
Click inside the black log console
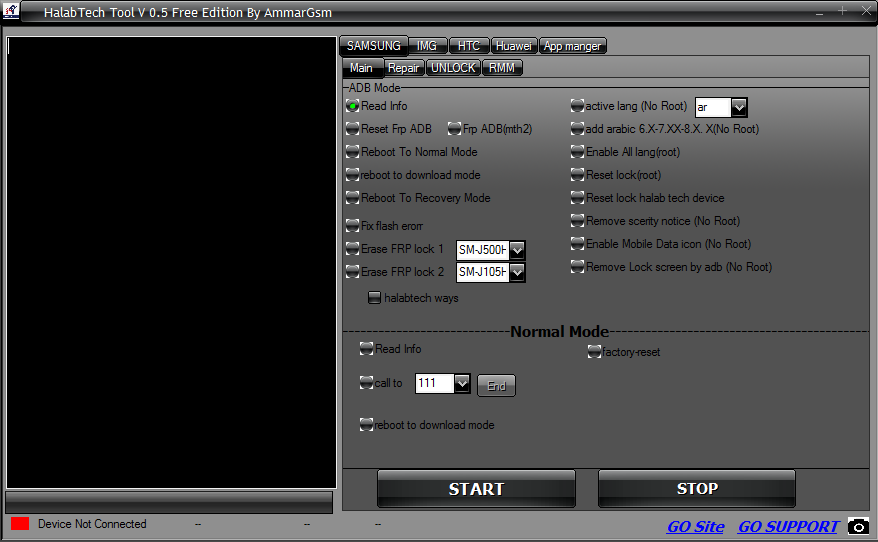tap(171, 262)
